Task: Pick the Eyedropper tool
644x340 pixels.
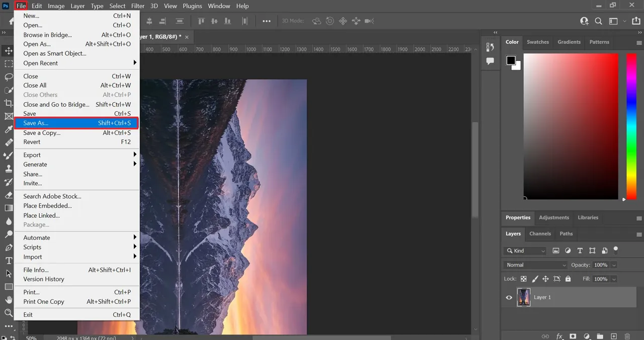Action: (9, 129)
